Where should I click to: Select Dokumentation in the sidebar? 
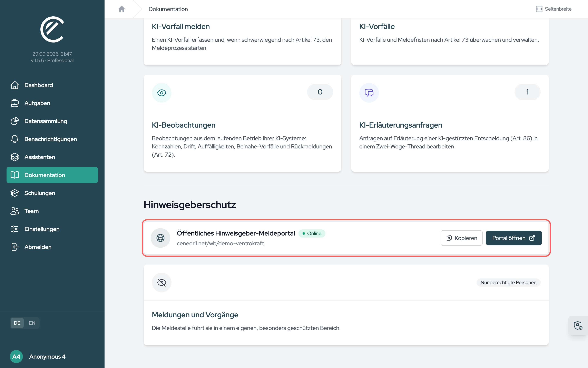tap(52, 175)
